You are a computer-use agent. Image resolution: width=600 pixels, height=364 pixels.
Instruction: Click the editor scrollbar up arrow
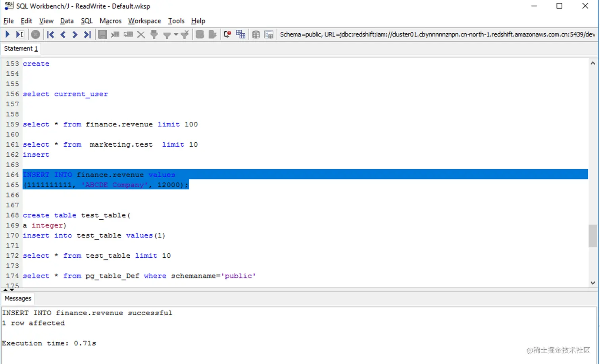[592, 63]
